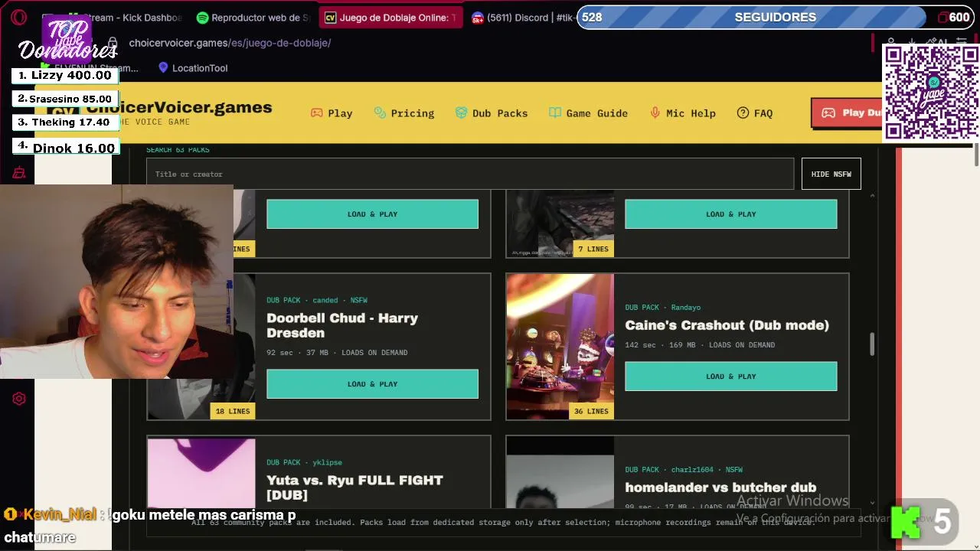The height and width of the screenshot is (551, 980).
Task: Click the question mark icon beside FAQ
Action: point(743,112)
